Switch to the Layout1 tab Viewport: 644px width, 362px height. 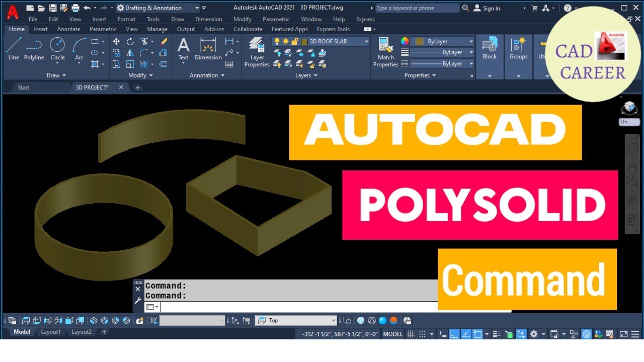(x=51, y=332)
